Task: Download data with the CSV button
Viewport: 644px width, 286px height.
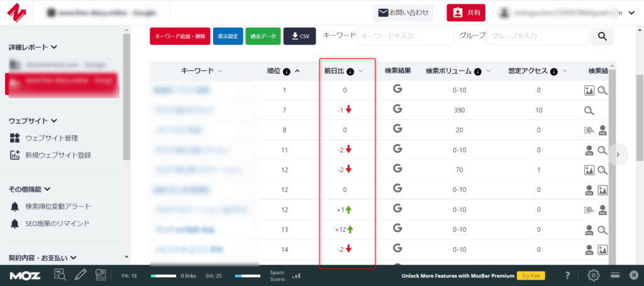Action: 299,36
